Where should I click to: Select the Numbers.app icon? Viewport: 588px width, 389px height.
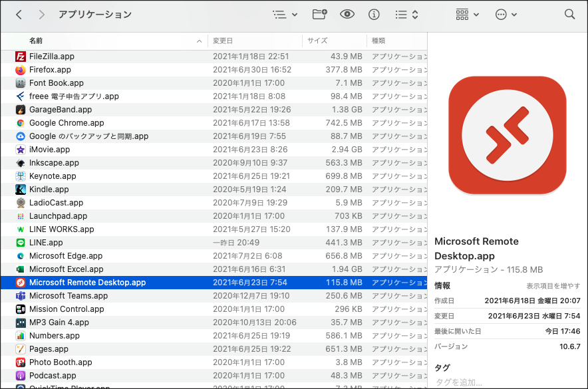(21, 336)
